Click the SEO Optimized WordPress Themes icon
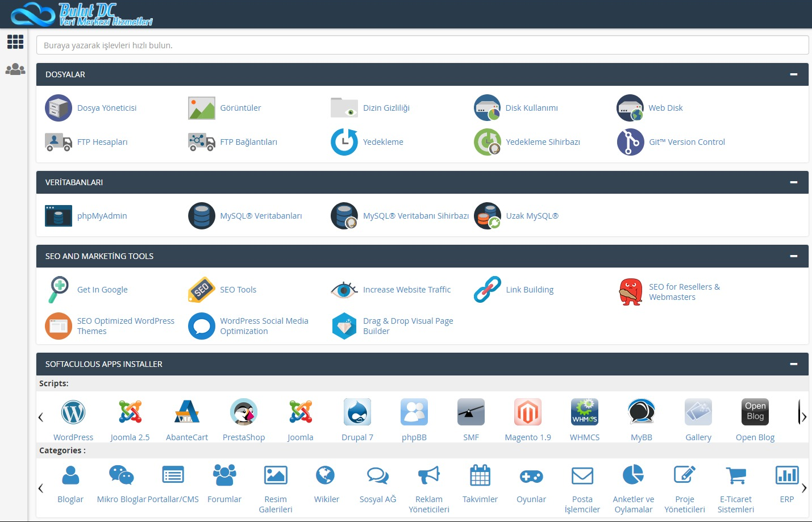Viewport: 812px width, 522px height. (59, 326)
